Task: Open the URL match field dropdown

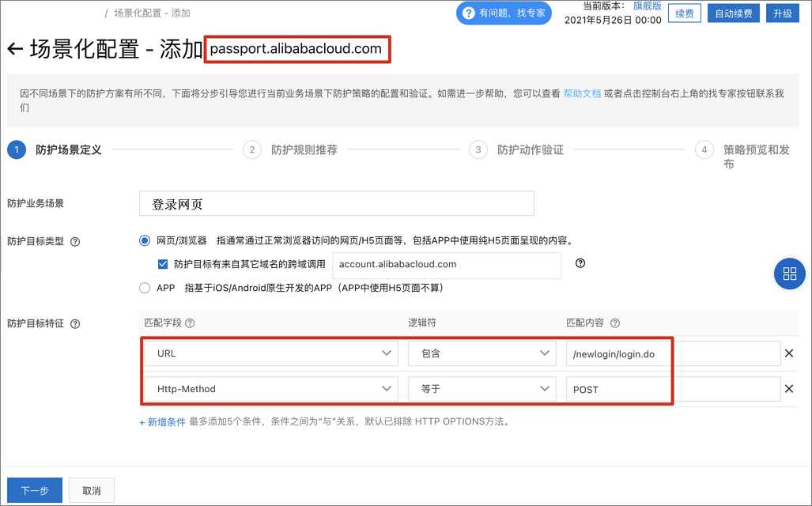Action: pyautogui.click(x=271, y=353)
